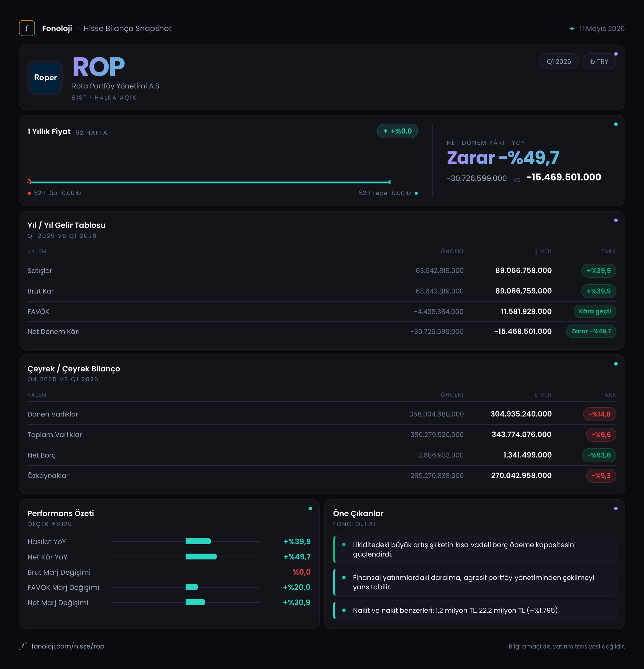
Task: Click the "Kâra geçti" badge in FAVÖK row
Action: [595, 311]
